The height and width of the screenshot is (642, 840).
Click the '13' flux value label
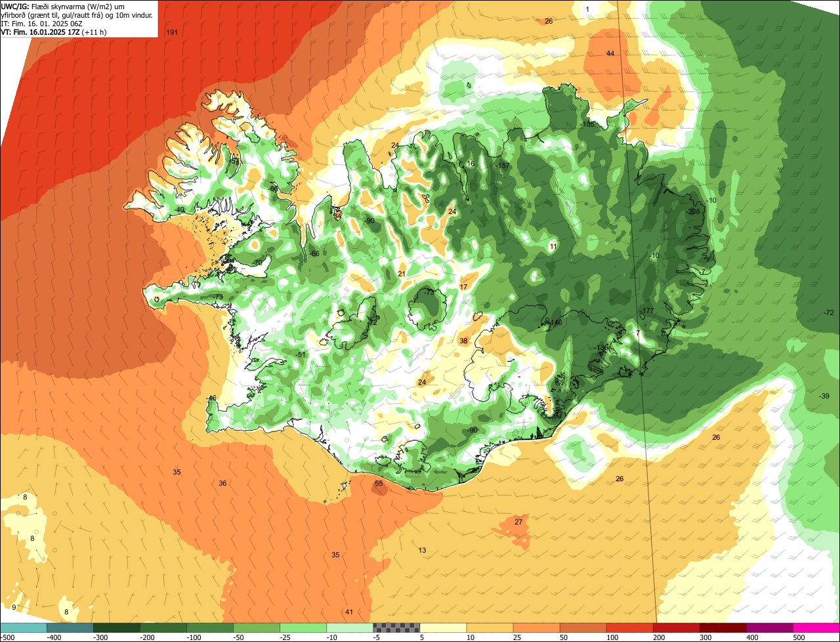coord(422,551)
